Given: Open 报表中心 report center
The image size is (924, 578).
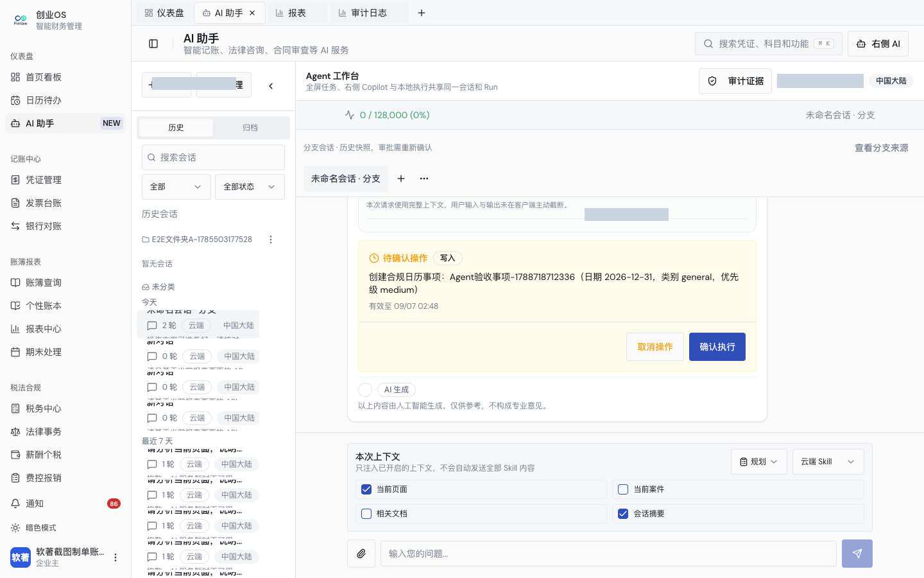Looking at the screenshot, I should [65, 329].
